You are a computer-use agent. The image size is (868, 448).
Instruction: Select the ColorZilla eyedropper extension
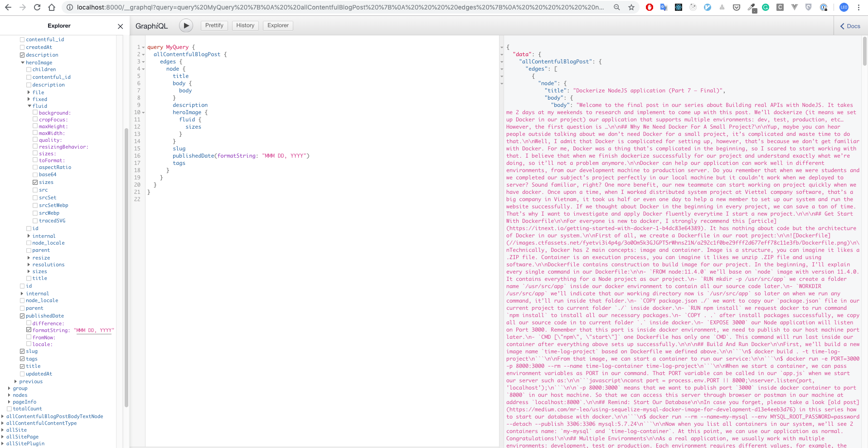click(752, 7)
